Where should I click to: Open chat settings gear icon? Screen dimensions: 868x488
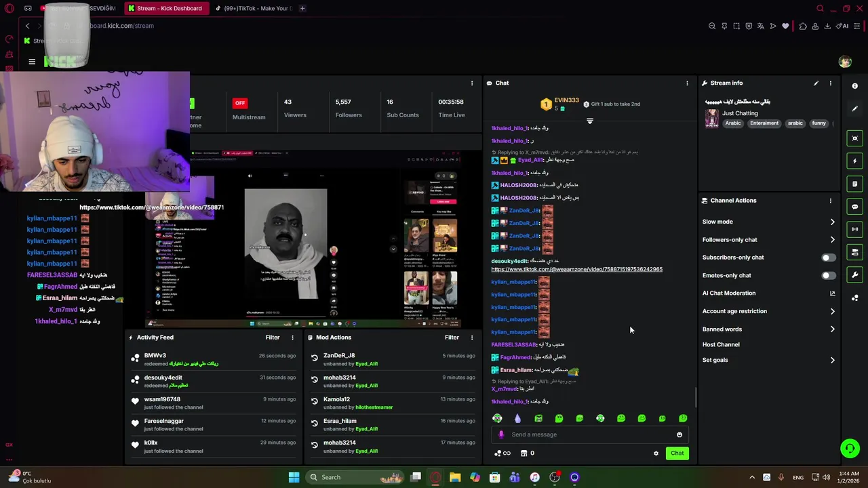coord(656,453)
